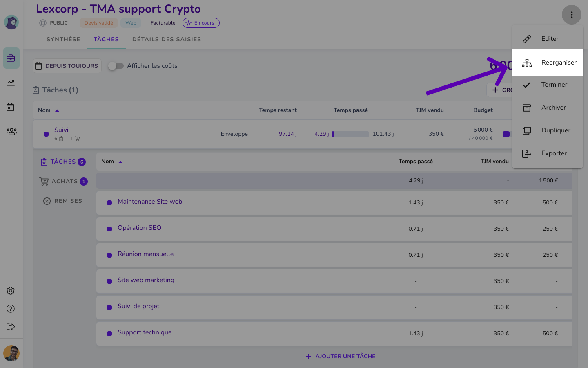This screenshot has height=368, width=588.
Task: Click the pencil icon next to Editer
Action: [x=527, y=39]
